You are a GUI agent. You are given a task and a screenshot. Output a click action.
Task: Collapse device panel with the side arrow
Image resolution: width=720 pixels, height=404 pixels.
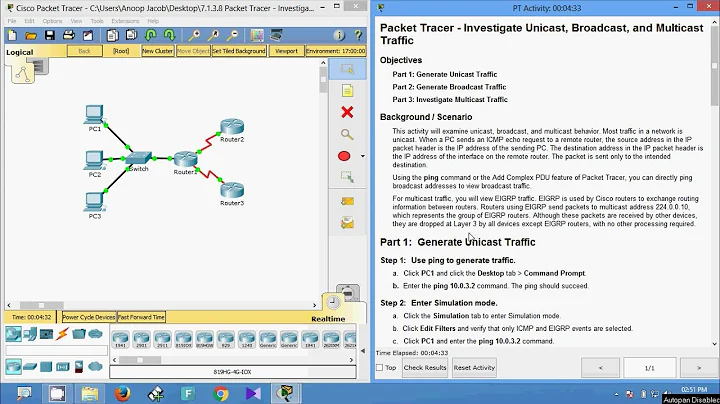tap(363, 351)
